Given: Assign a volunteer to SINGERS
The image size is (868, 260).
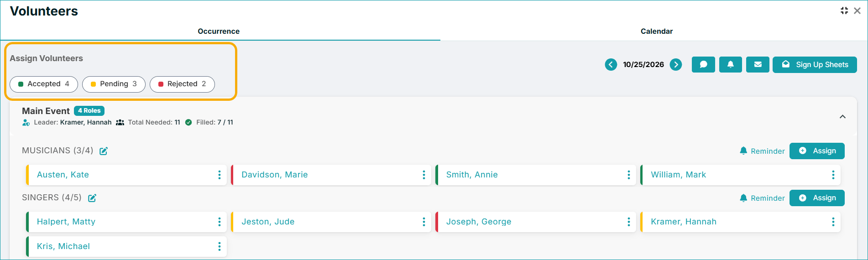Looking at the screenshot, I should tap(817, 198).
